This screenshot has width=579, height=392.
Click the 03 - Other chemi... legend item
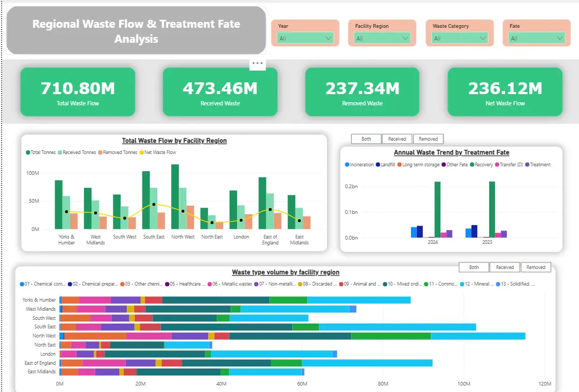point(141,284)
